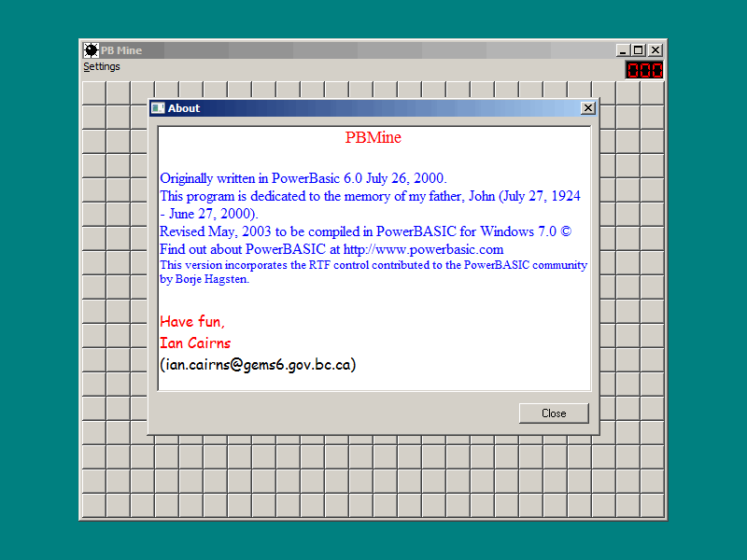Click the About dialog title bar icon

(x=158, y=108)
